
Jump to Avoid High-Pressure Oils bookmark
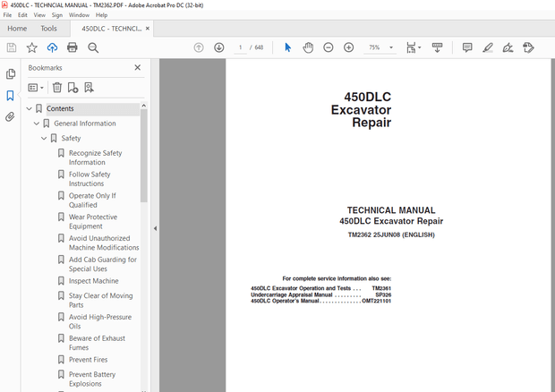click(100, 321)
